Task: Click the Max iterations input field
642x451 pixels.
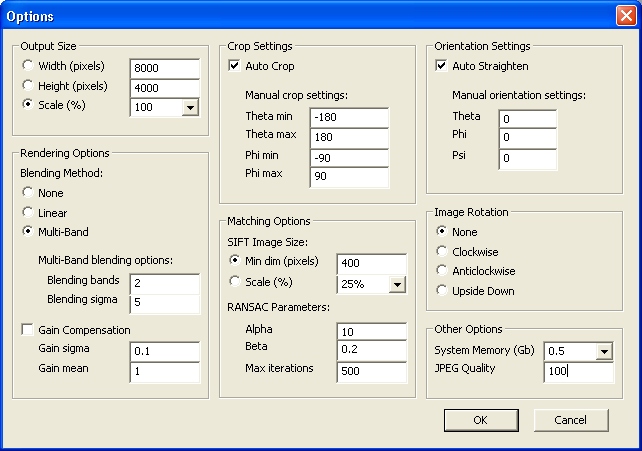Action: point(372,372)
